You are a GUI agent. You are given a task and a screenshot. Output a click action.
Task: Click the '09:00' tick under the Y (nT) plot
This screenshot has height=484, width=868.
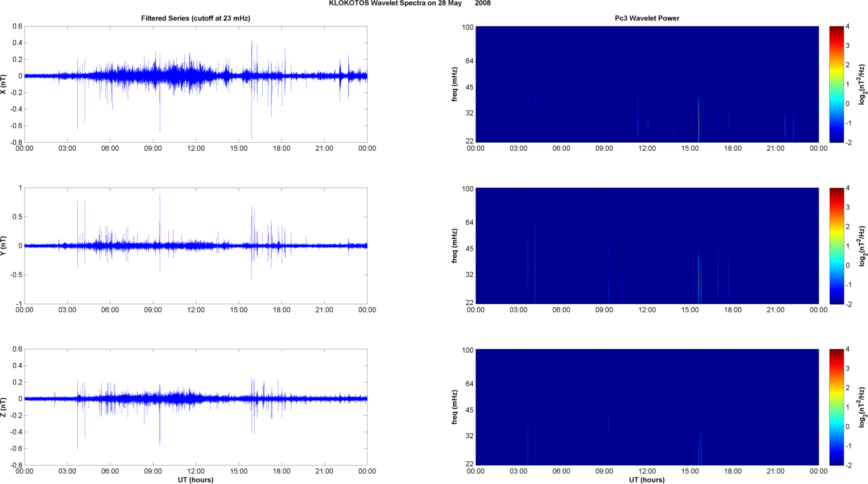coord(153,310)
